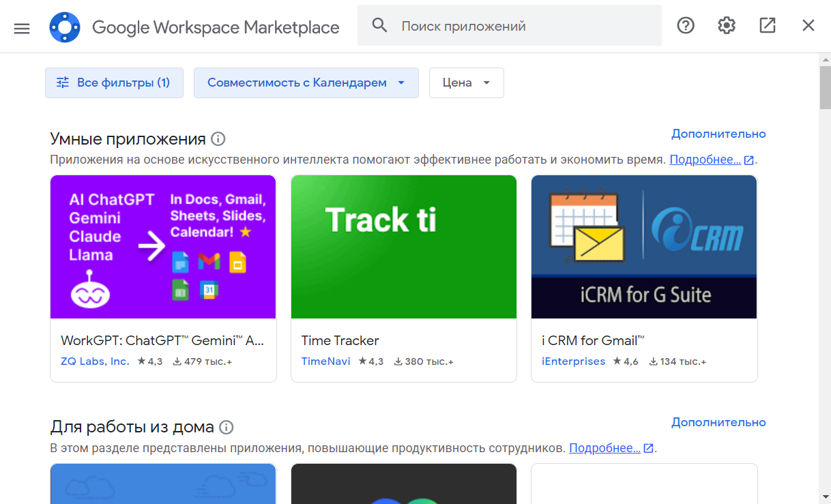Open the iCRM for Gmail app card
This screenshot has width=831, height=504.
coord(644,278)
